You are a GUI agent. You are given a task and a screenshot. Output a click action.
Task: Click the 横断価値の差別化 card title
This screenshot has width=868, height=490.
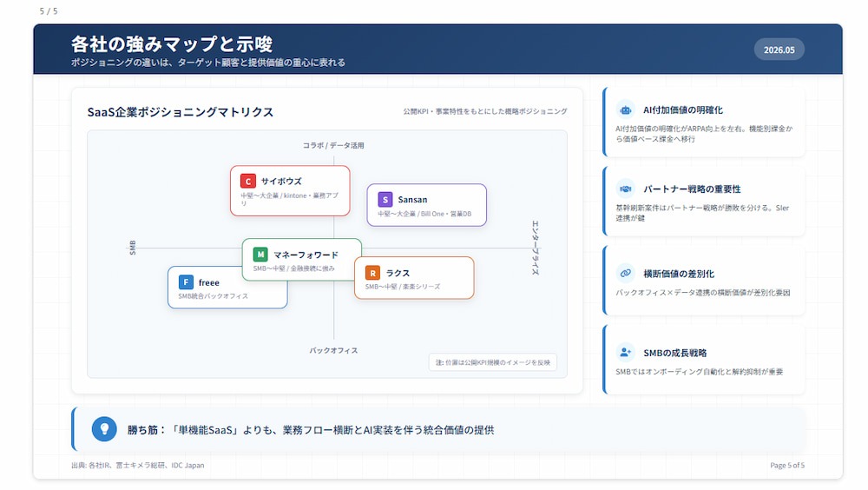pyautogui.click(x=678, y=274)
